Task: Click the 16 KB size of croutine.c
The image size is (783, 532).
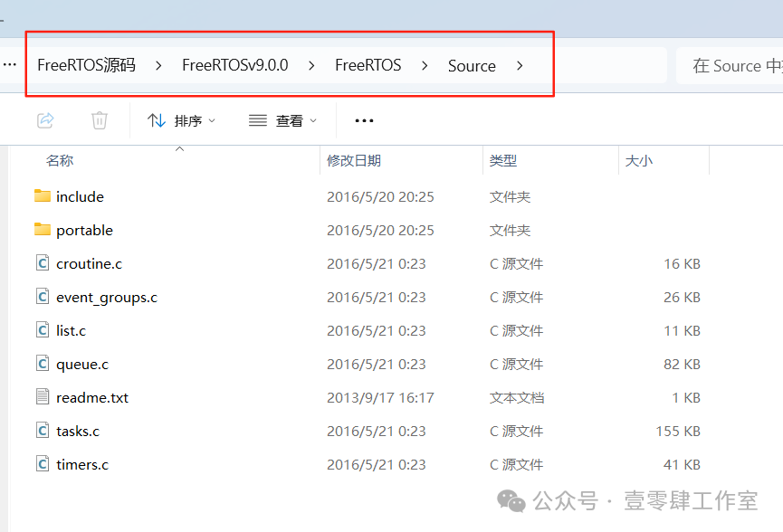Action: [x=683, y=263]
